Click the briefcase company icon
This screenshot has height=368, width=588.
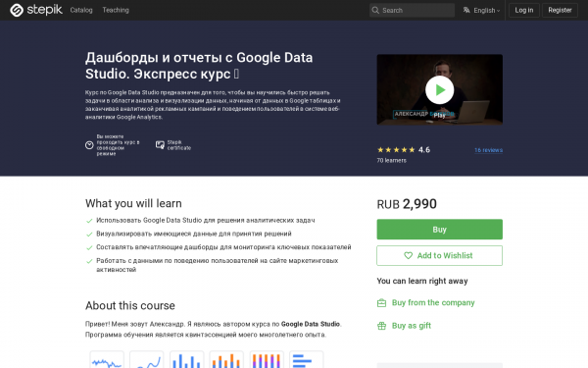click(381, 302)
